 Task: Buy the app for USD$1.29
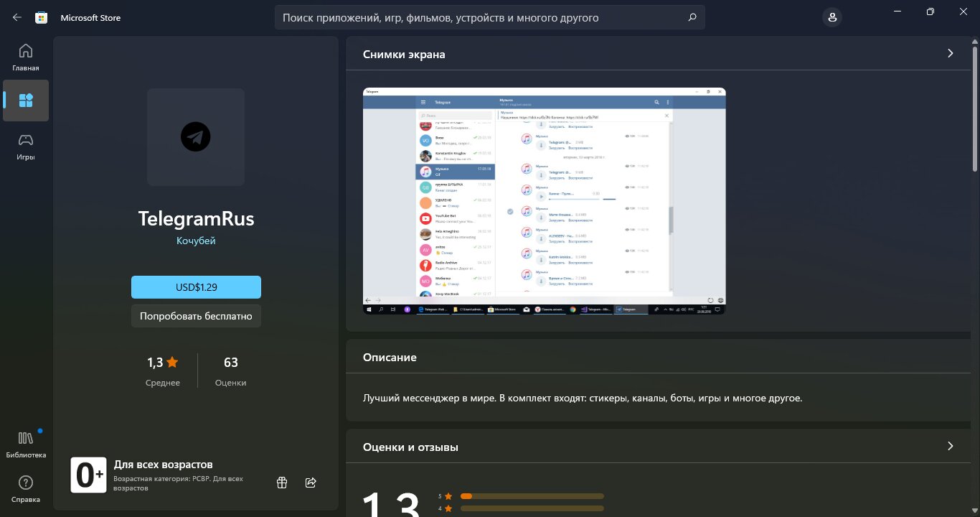[196, 287]
